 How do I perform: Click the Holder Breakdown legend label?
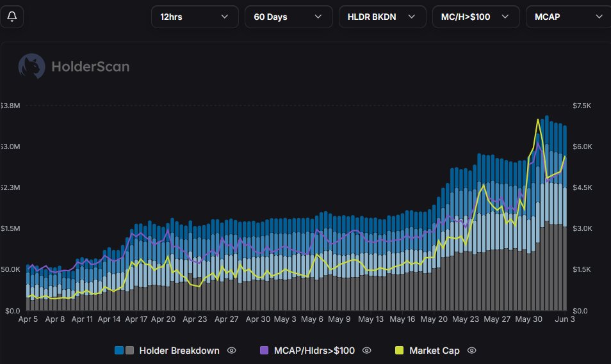(179, 351)
